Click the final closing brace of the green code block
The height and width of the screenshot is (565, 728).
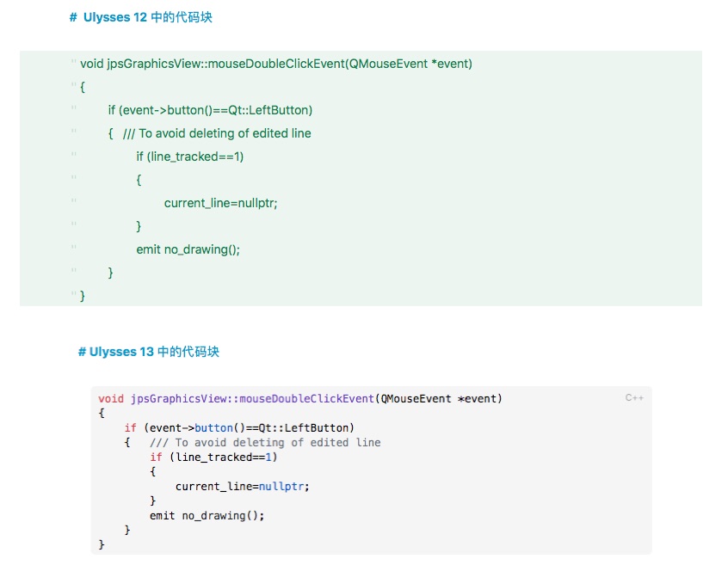83,296
